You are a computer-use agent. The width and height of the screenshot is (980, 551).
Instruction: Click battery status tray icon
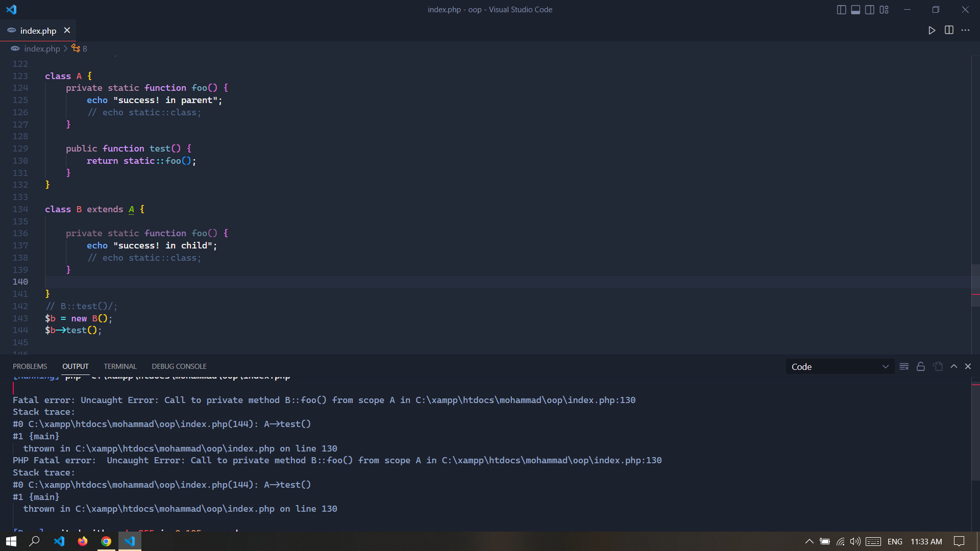point(824,541)
